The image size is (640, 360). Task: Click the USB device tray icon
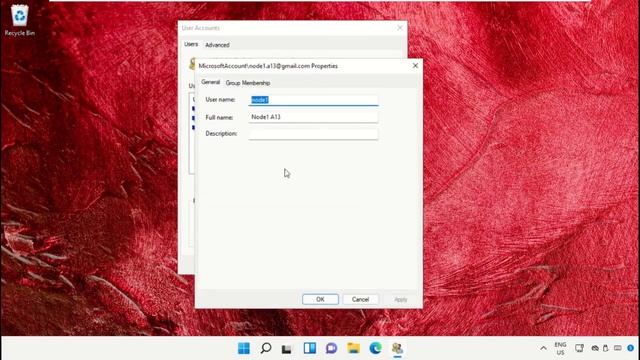point(606,348)
